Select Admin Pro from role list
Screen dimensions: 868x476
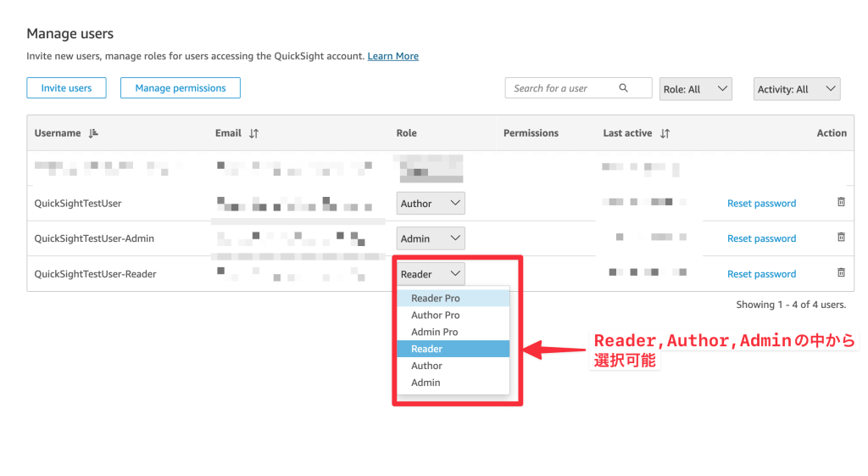pos(453,332)
